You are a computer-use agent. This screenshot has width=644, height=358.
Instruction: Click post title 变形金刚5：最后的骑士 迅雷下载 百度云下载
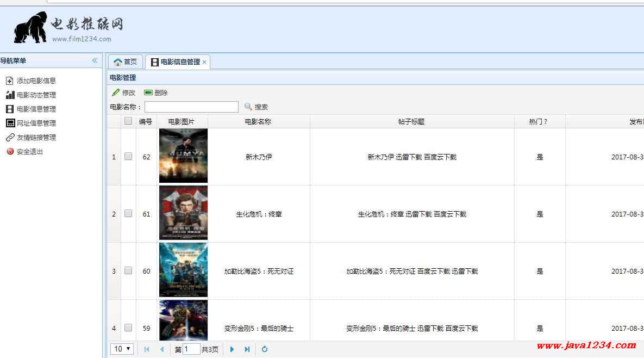[412, 329]
